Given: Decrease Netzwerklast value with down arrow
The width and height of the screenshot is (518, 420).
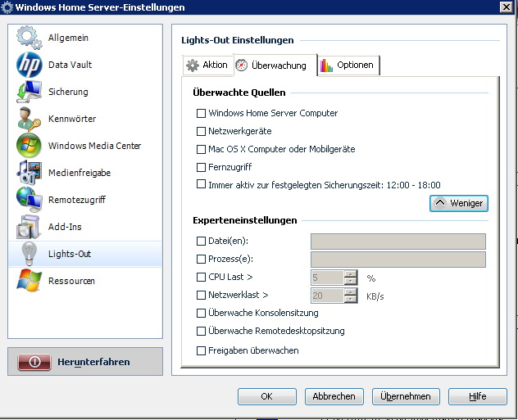Looking at the screenshot, I should 351,299.
